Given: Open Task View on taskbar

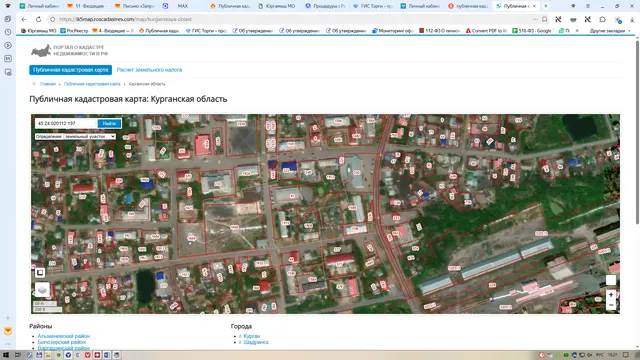Looking at the screenshot, I should (x=18, y=355).
